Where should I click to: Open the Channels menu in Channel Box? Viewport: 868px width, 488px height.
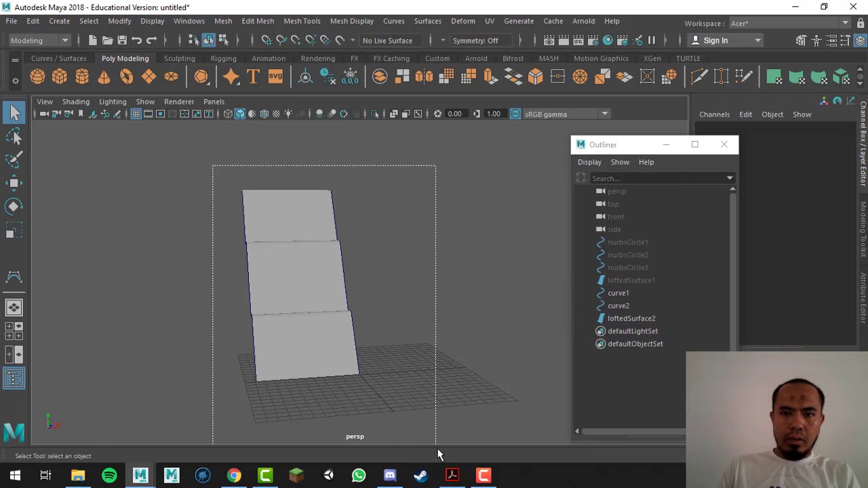(714, 115)
